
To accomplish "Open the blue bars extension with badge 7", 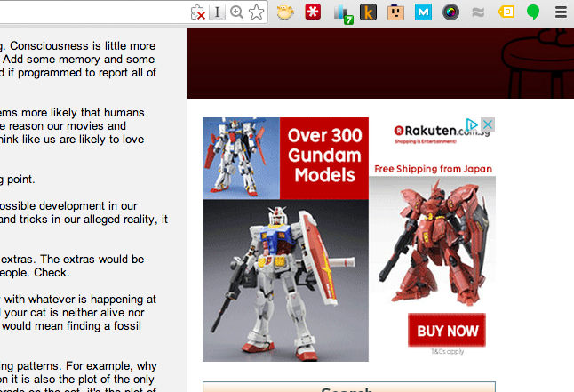I will (x=343, y=14).
